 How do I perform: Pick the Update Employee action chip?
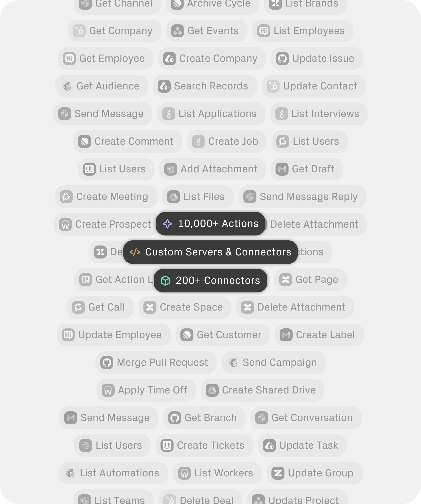[113, 335]
